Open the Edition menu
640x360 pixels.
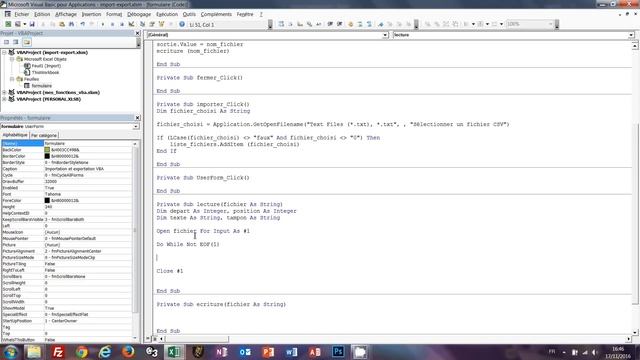coord(42,14)
